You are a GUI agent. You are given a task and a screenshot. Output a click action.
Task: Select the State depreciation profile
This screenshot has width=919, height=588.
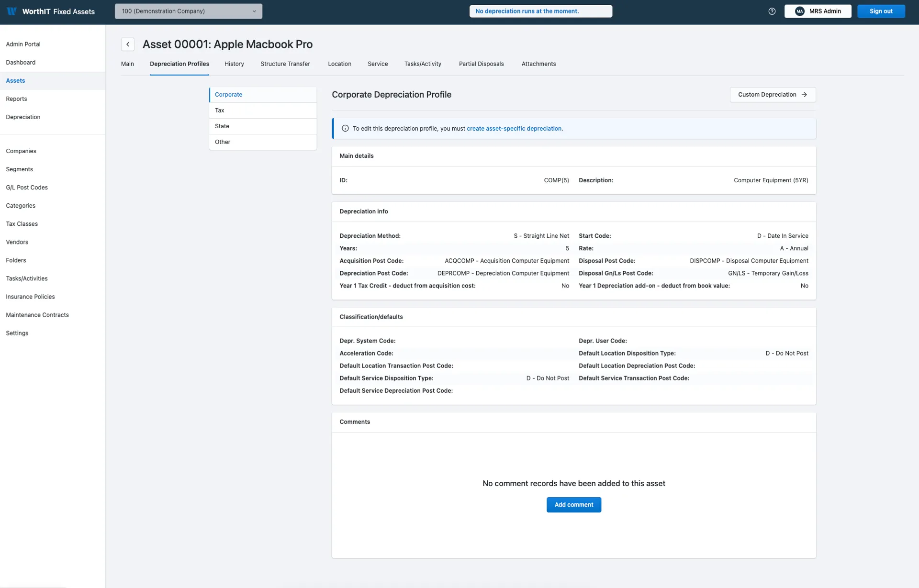[x=222, y=126]
